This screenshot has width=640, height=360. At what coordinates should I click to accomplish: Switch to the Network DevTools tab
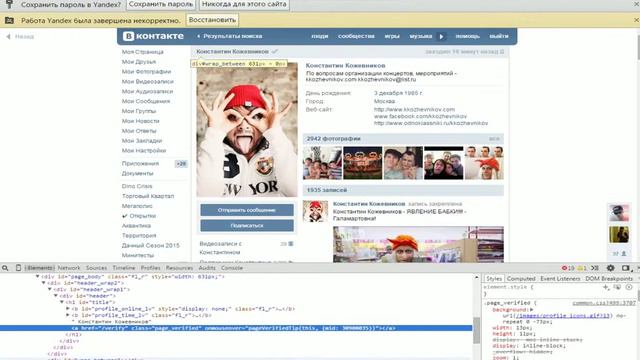[x=69, y=268]
